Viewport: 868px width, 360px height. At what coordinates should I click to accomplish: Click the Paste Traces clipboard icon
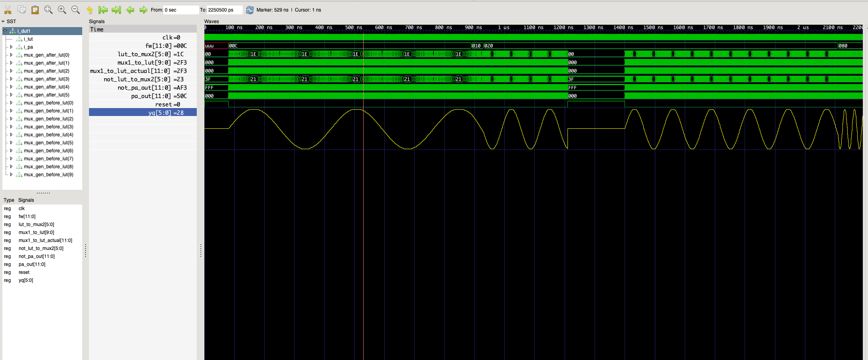point(35,10)
